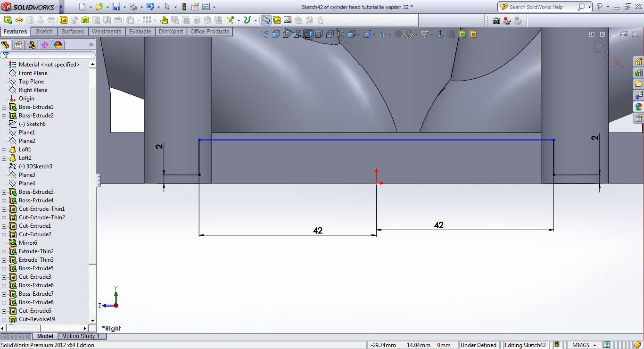Image resolution: width=644 pixels, height=349 pixels.
Task: Select the Model tab at the bottom
Action: [45, 336]
